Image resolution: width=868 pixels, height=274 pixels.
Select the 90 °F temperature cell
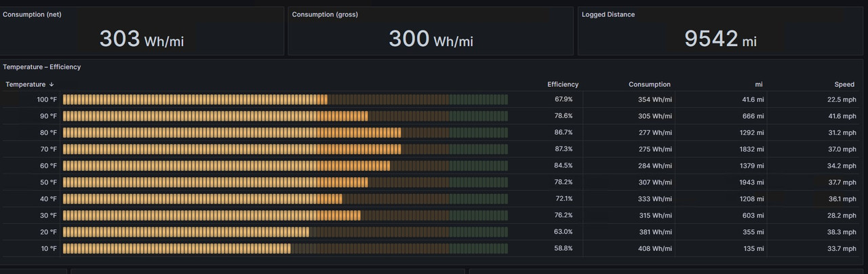click(48, 116)
